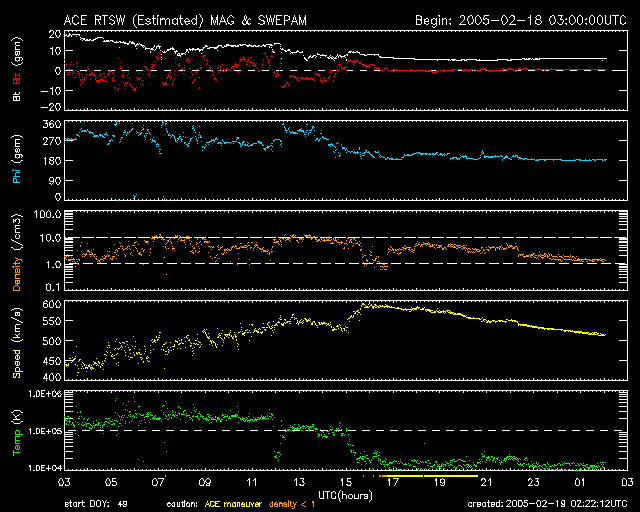Click the '01' hour label on the time axis

click(x=580, y=482)
